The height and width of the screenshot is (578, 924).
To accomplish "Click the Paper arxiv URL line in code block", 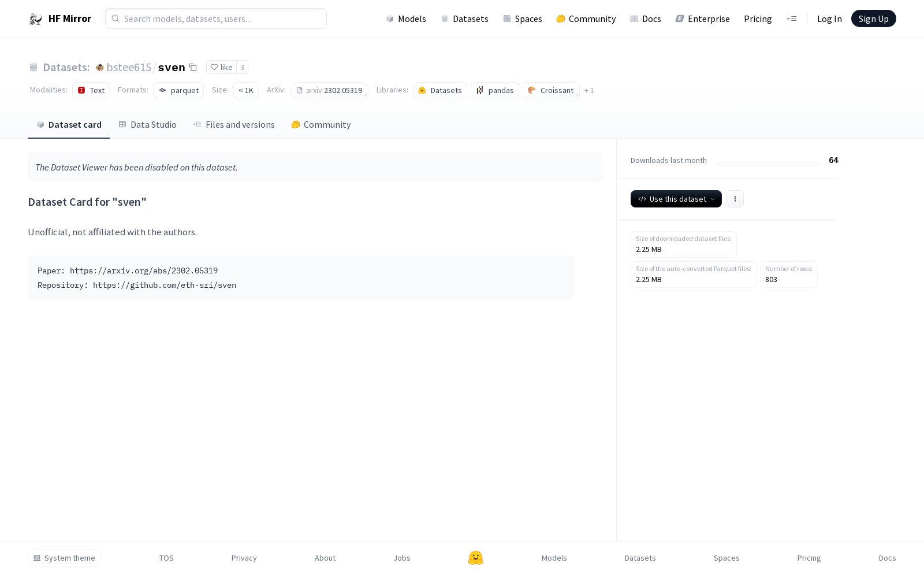I will click(x=128, y=271).
